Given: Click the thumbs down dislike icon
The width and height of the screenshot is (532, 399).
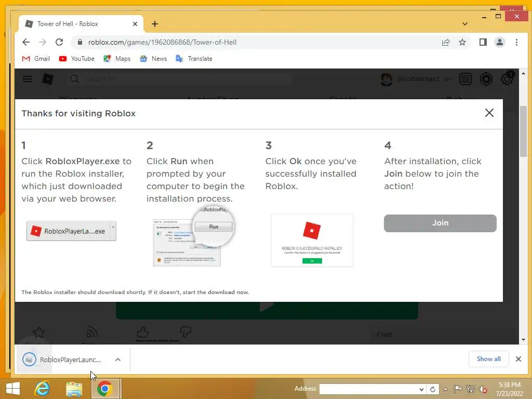Looking at the screenshot, I should [185, 331].
